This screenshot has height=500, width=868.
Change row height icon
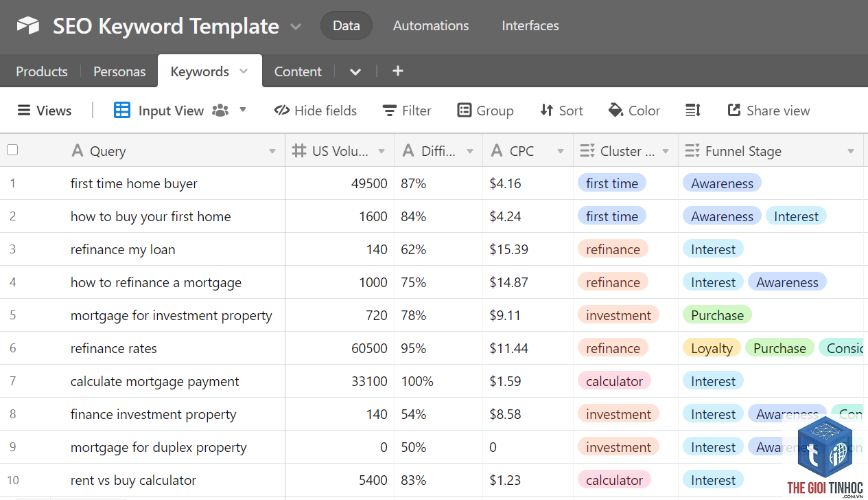[693, 111]
